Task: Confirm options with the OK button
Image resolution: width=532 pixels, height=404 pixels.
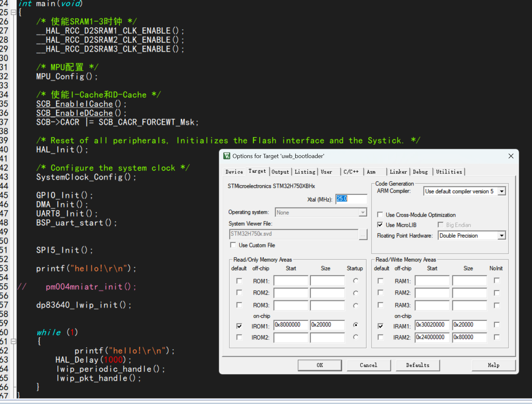Action: tap(320, 365)
